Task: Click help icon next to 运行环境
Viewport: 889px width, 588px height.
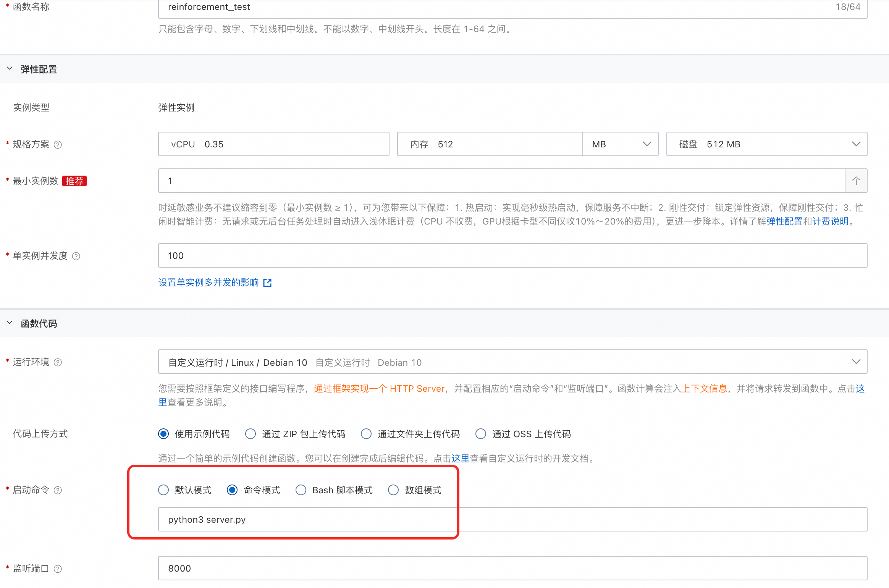Action: point(58,362)
